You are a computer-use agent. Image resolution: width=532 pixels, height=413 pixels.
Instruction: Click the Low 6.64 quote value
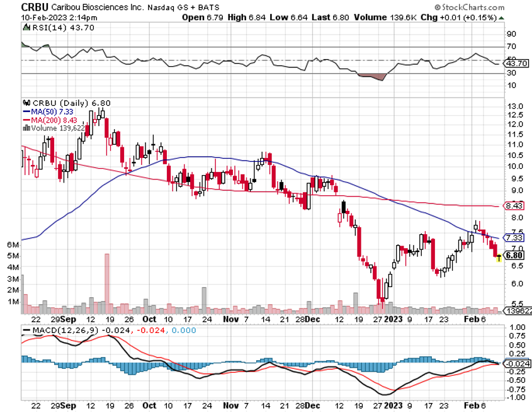point(288,17)
